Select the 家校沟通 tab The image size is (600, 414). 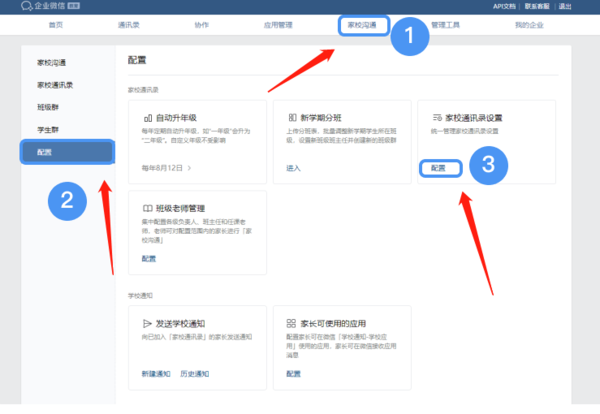(x=362, y=25)
